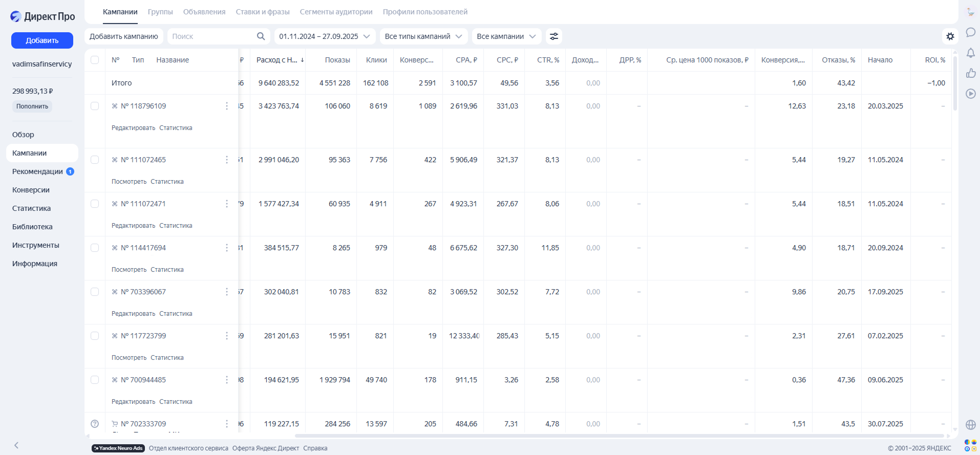
Task: Click the type icon of campaign 118796109
Action: pyautogui.click(x=115, y=106)
